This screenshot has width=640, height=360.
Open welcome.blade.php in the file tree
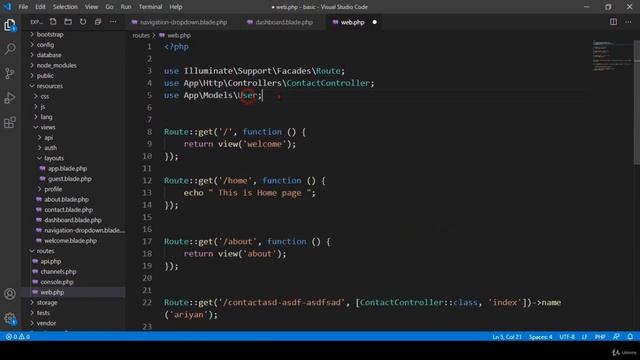[70, 240]
